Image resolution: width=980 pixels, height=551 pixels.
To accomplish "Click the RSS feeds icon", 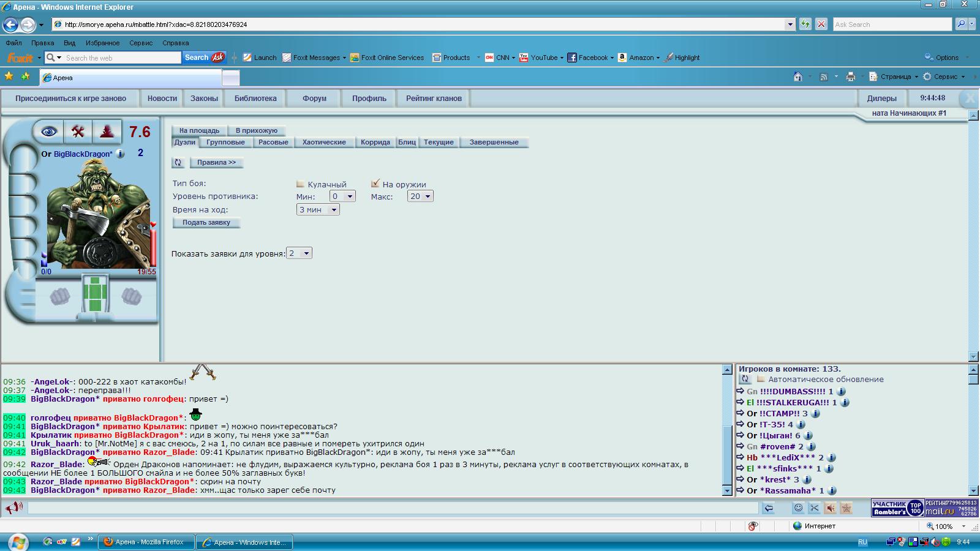I will click(x=824, y=77).
